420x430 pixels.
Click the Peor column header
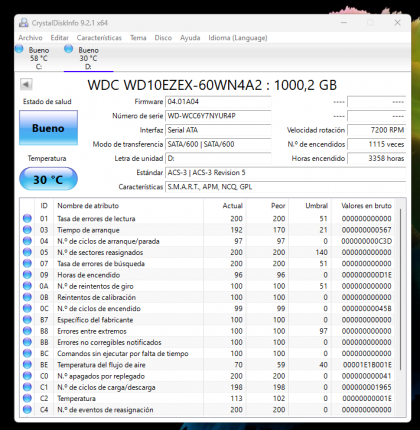click(x=278, y=206)
